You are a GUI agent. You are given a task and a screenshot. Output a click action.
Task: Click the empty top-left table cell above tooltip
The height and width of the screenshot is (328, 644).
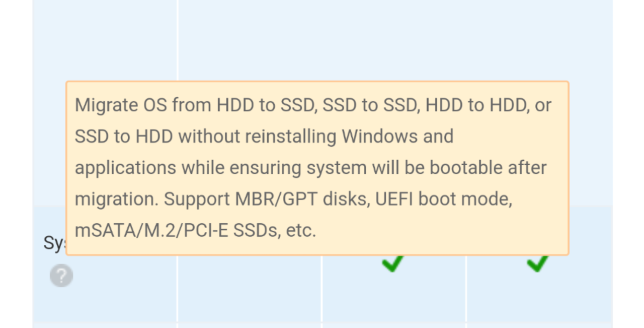pos(105,40)
